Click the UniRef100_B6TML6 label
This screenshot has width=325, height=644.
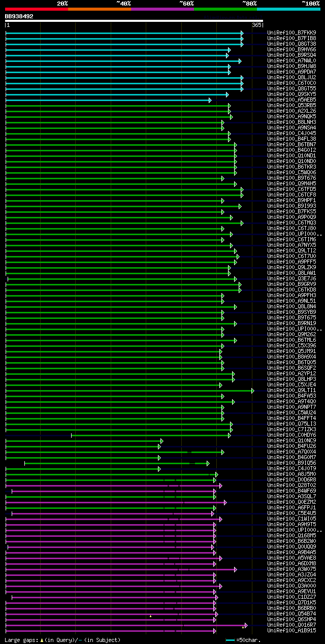click(291, 340)
